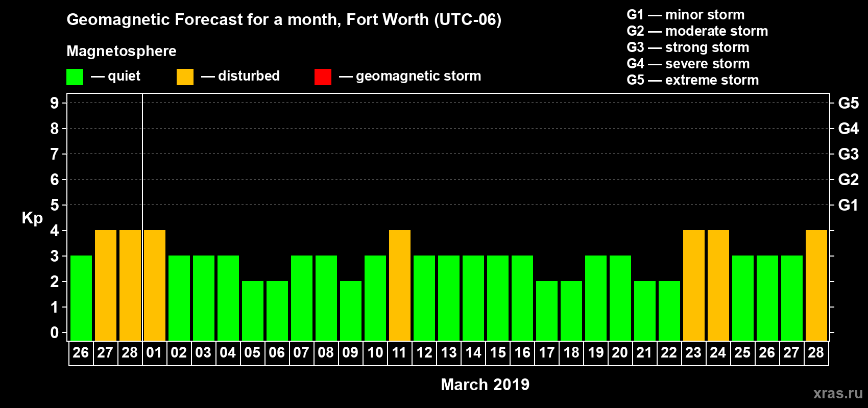Click the date label 20 on axis
This screenshot has height=408, width=868.
tap(620, 353)
